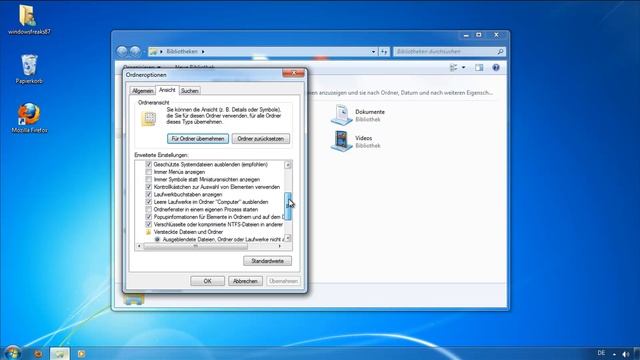Toggle Popupinformationen für Elemente checkbox
This screenshot has width=640, height=360.
click(149, 217)
